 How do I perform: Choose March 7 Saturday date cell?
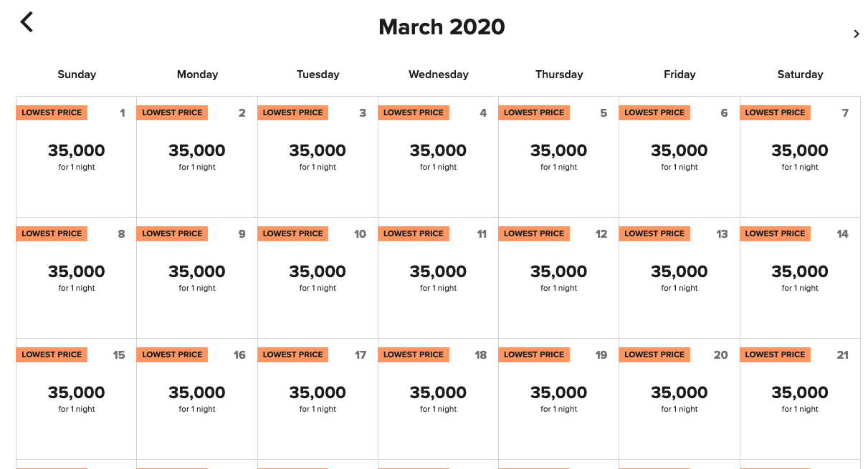[x=800, y=157]
